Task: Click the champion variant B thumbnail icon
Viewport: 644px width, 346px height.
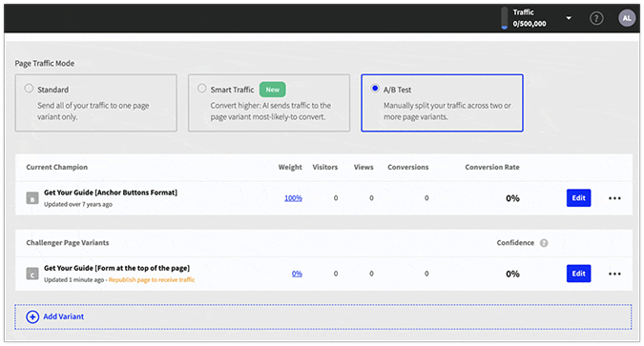Action: point(32,198)
